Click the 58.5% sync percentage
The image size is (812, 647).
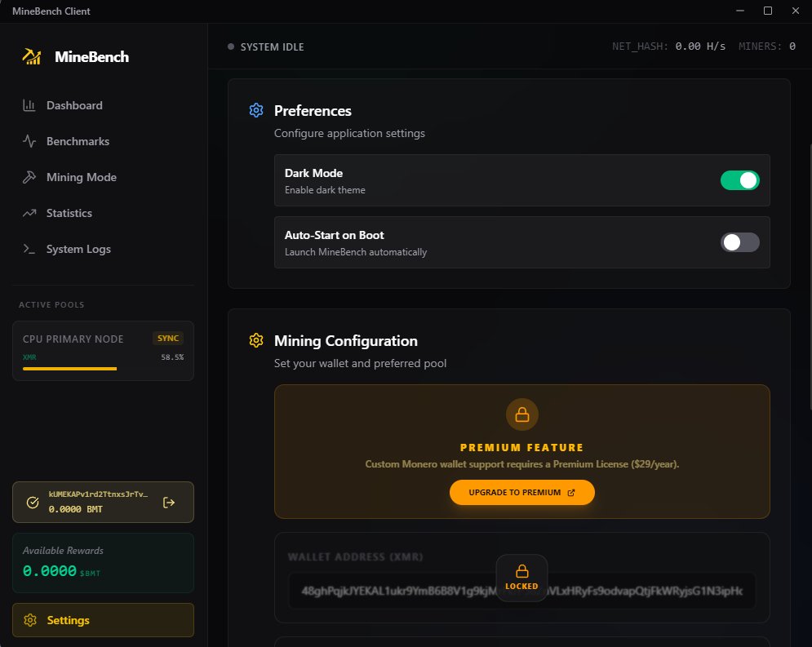pos(172,357)
